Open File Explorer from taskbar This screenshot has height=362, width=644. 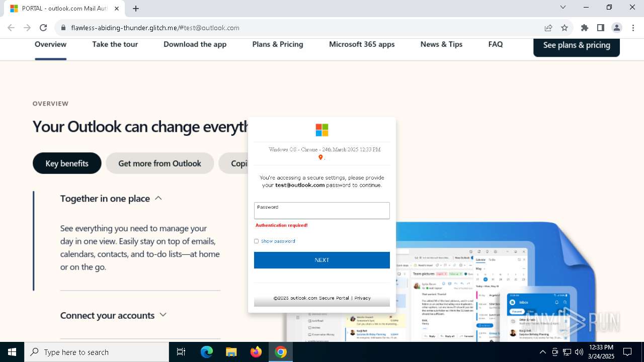231,352
